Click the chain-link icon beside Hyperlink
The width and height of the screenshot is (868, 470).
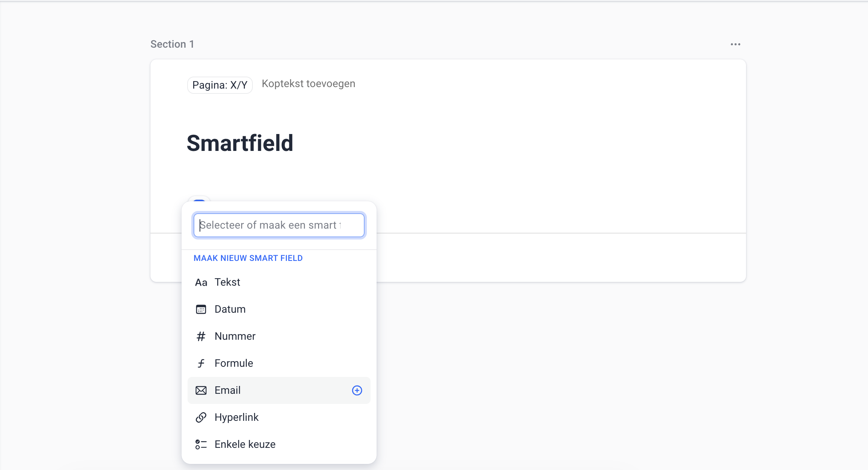click(x=201, y=417)
